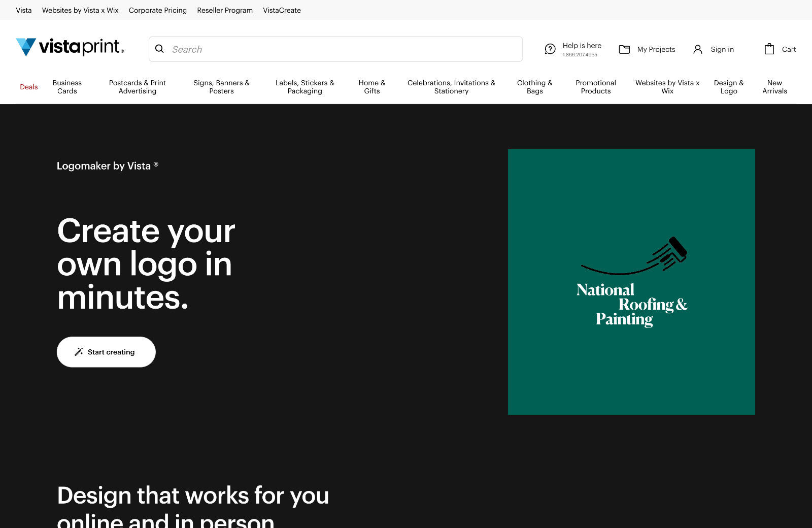Image resolution: width=812 pixels, height=528 pixels.
Task: Open the Business Cards menu
Action: 67,87
